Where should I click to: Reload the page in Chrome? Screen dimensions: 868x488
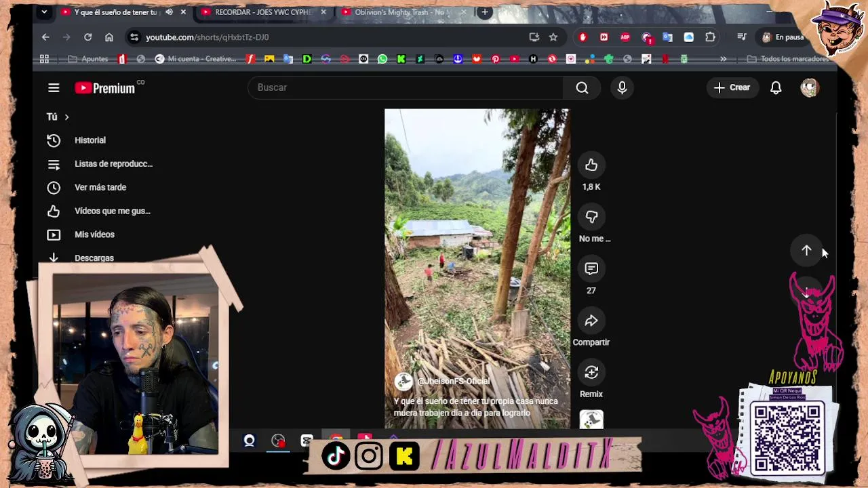pyautogui.click(x=87, y=37)
